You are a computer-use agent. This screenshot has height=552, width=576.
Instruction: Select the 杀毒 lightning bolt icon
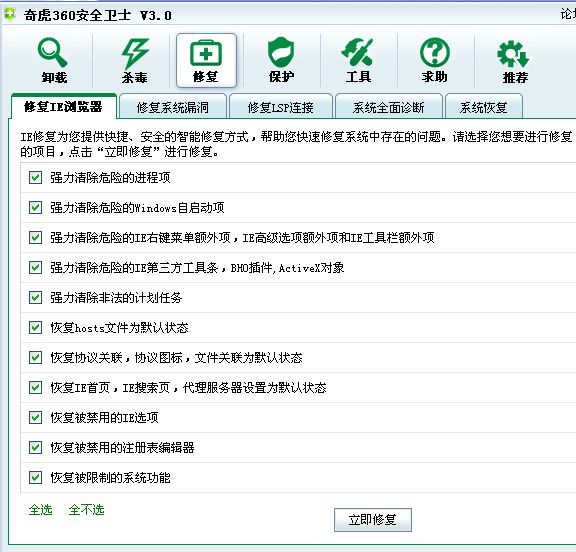pyautogui.click(x=135, y=53)
